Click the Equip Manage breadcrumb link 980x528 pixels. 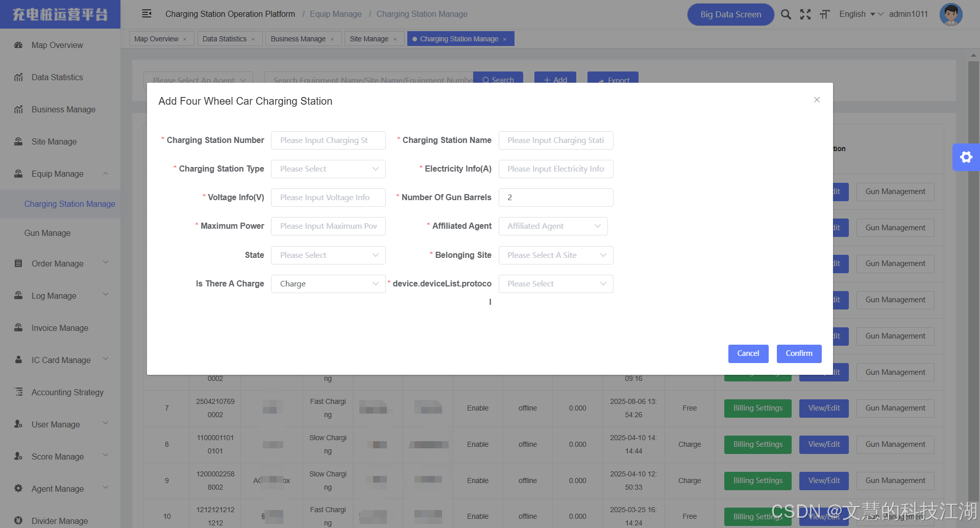tap(336, 14)
